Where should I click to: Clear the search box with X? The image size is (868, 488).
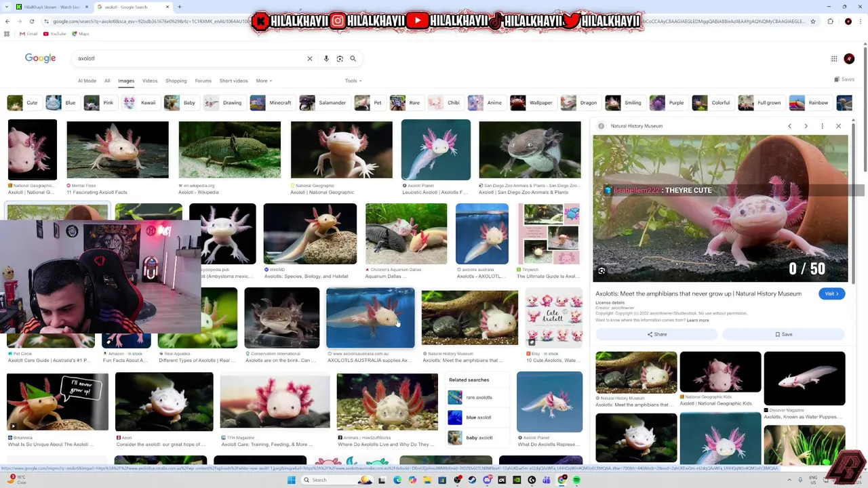click(x=310, y=59)
